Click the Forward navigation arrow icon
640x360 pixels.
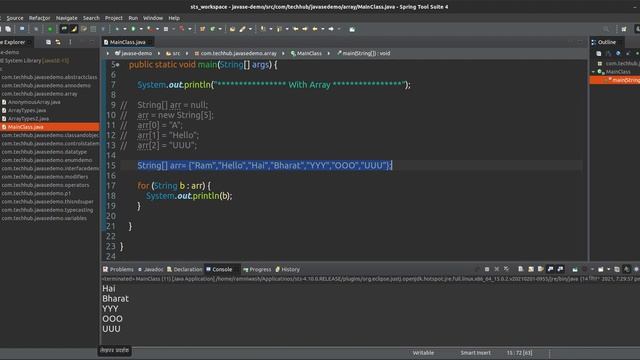coord(331,29)
